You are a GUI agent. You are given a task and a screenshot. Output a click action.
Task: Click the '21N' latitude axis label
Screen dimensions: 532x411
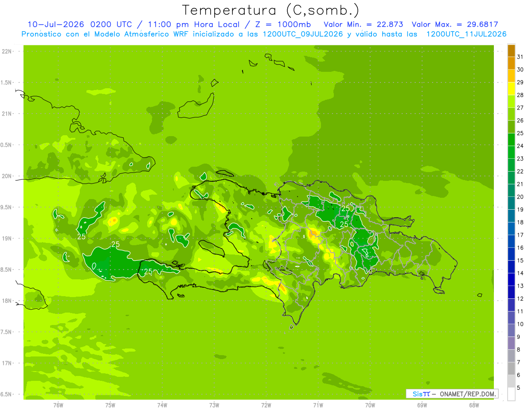[7, 114]
